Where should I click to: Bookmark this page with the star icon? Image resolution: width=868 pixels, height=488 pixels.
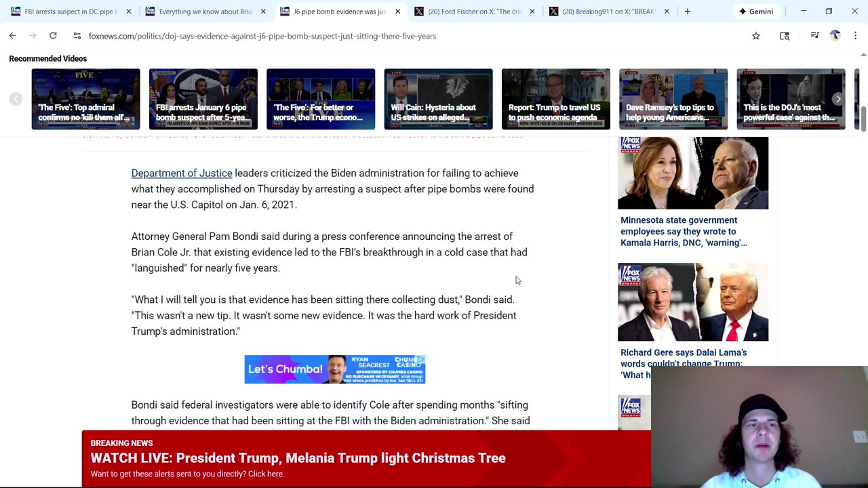point(756,36)
